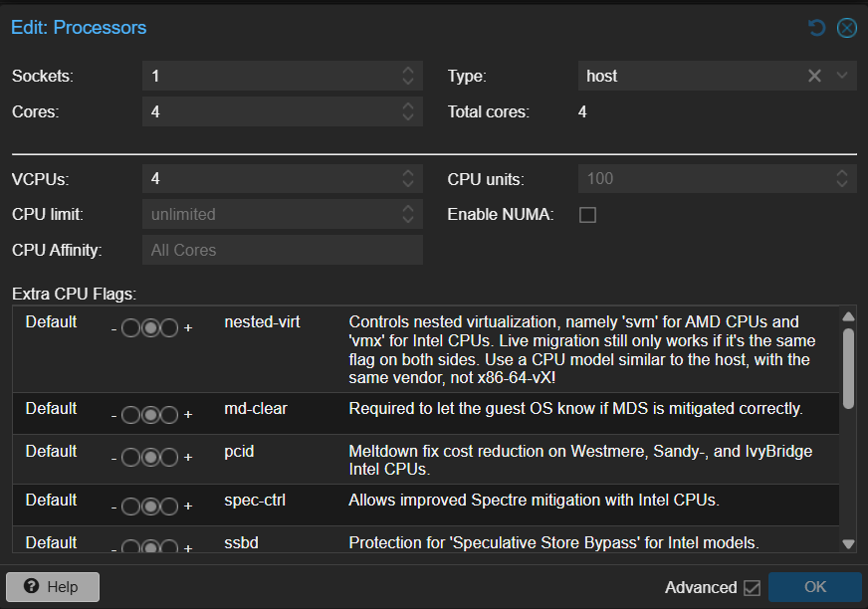Open the CPU Type dropdown
868x609 pixels.
[x=842, y=76]
